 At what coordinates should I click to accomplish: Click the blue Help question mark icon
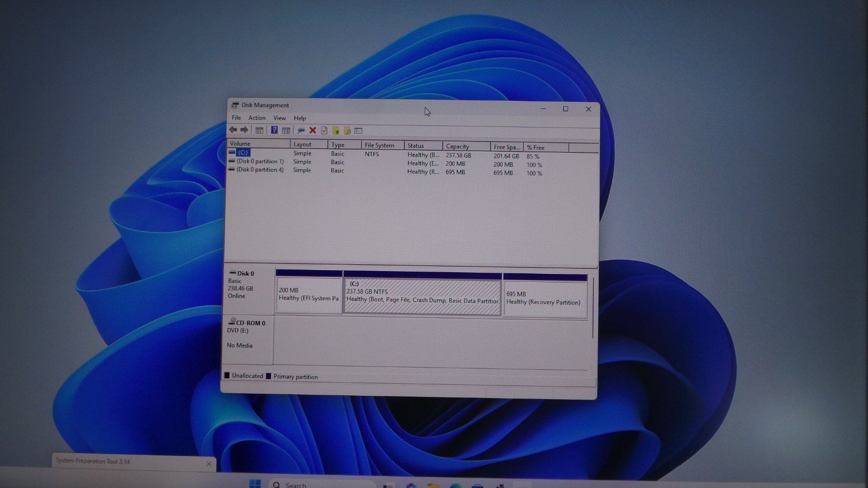275,130
